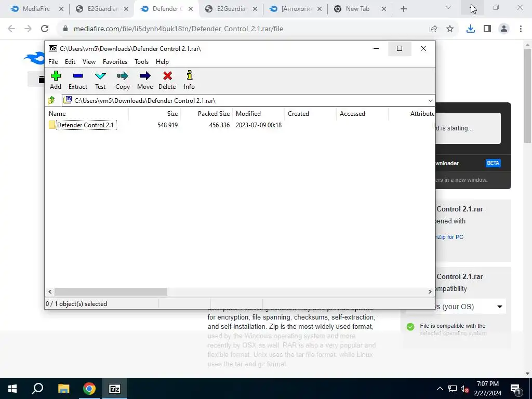Open Windows Start menu
The height and width of the screenshot is (399, 532).
12,389
